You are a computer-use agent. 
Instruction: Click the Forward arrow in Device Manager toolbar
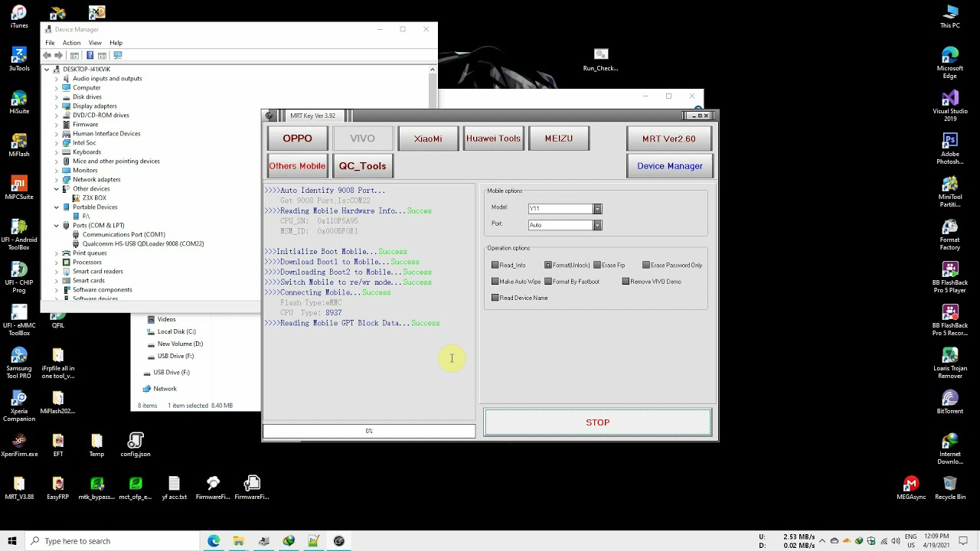[58, 55]
